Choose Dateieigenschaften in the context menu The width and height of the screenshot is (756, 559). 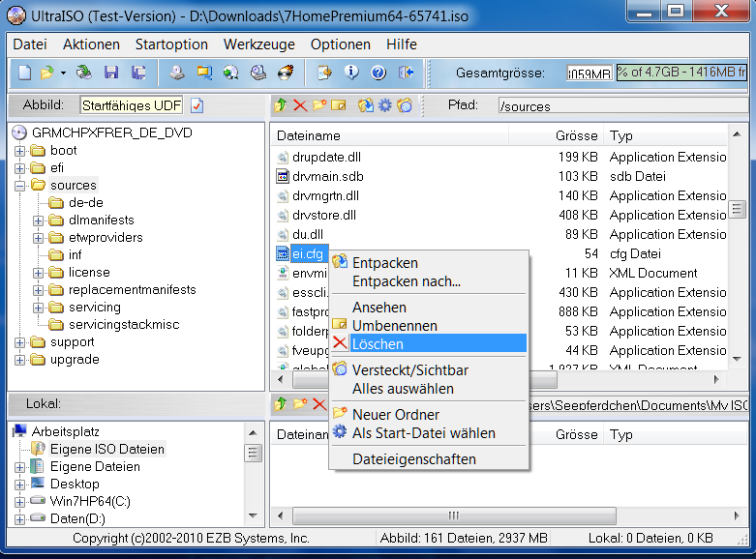(429, 458)
